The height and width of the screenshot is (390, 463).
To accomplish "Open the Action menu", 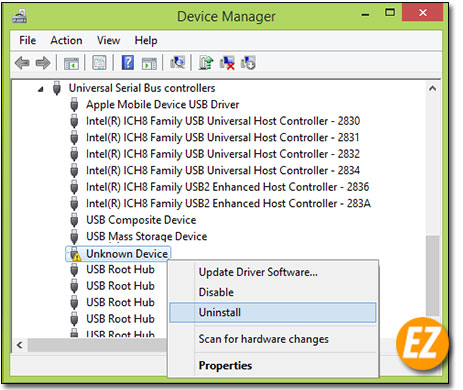I will click(66, 40).
